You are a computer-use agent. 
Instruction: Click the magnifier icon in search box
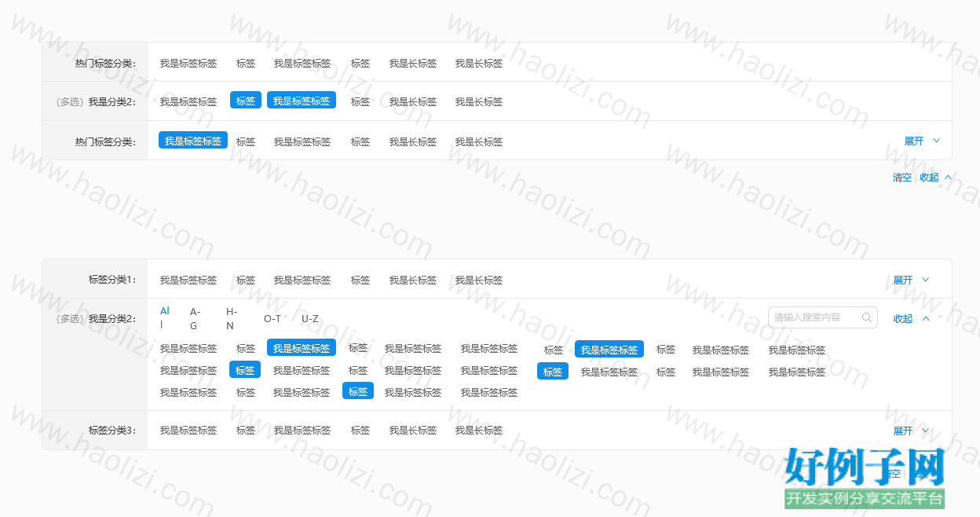tap(867, 317)
